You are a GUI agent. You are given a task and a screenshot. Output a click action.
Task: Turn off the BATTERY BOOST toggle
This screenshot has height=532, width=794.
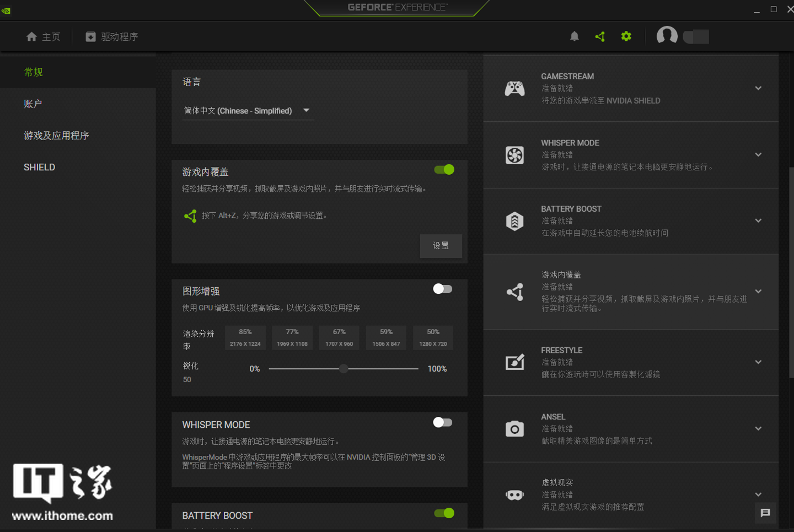(x=444, y=513)
